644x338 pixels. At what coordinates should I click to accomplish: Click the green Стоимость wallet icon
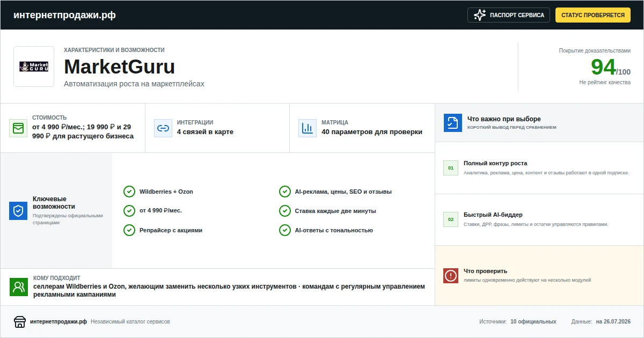pyautogui.click(x=18, y=128)
